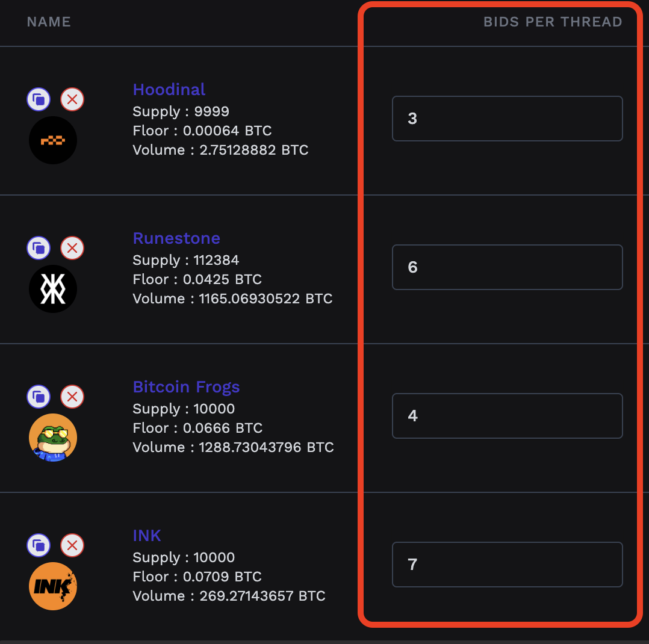Remove the Hoodinal collection
The image size is (649, 644).
click(72, 99)
